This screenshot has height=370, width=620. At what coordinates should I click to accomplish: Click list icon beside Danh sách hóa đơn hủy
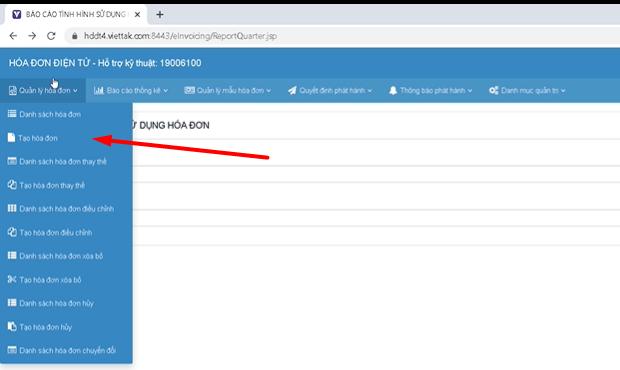coord(12,303)
